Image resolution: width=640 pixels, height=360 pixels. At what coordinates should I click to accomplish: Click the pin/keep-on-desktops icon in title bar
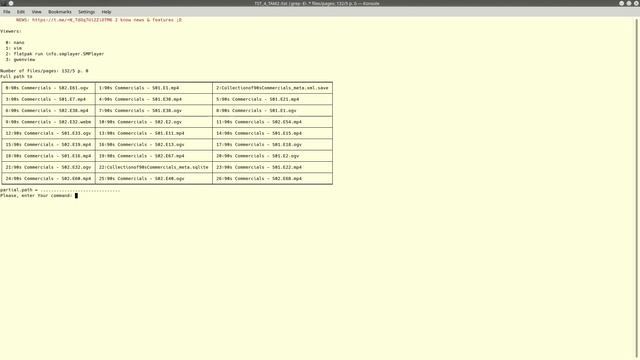[11, 3]
